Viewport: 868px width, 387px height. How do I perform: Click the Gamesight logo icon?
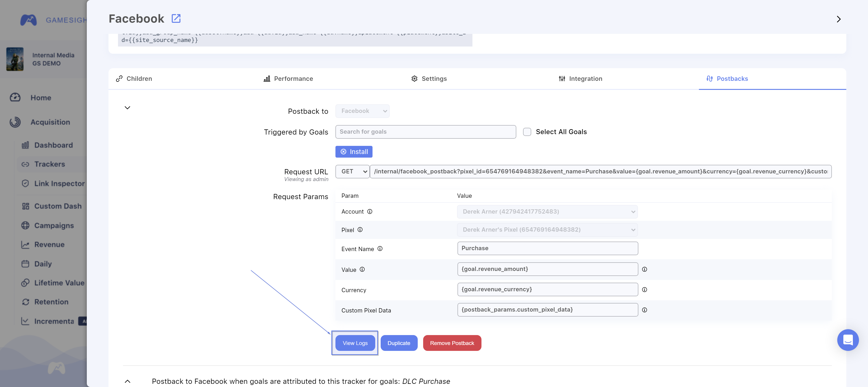click(x=29, y=20)
